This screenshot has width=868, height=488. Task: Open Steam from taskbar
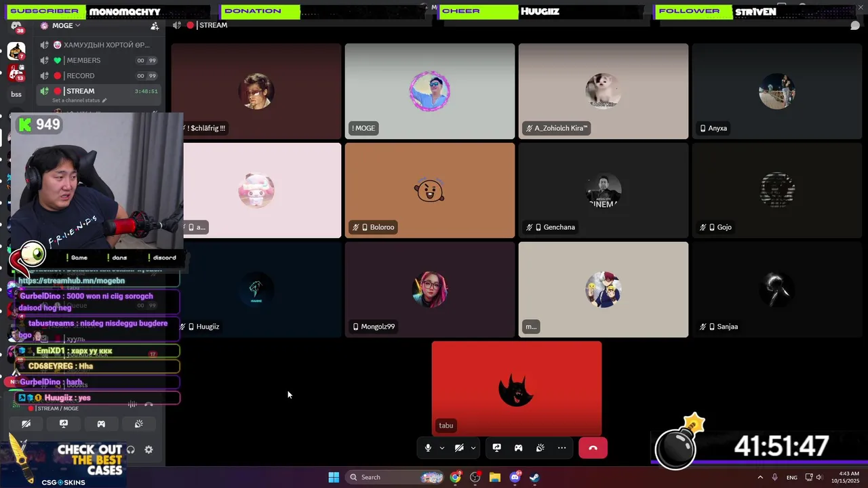(x=534, y=477)
